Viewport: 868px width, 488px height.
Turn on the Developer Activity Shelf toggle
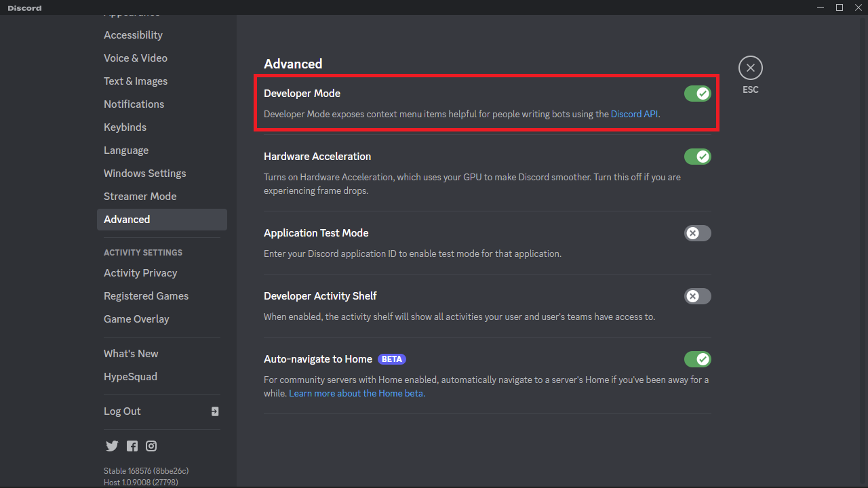click(698, 296)
